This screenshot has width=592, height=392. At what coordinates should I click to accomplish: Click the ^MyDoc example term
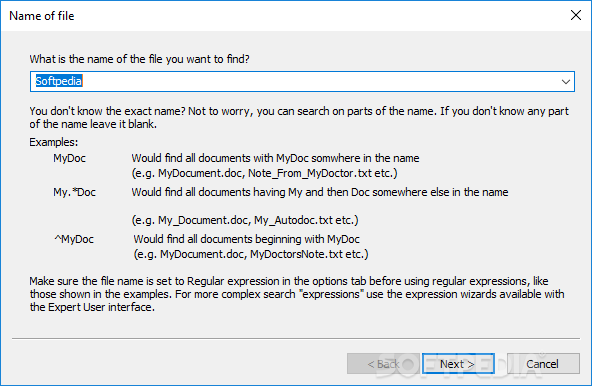point(74,239)
